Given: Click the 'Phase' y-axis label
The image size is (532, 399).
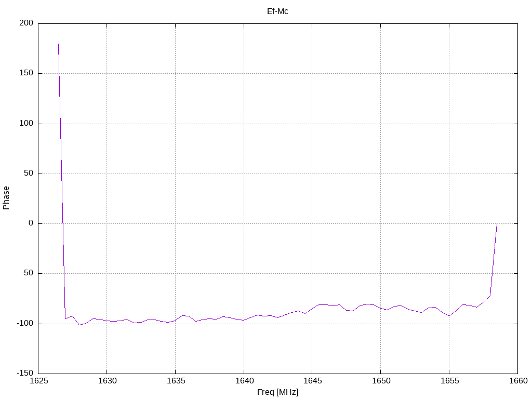Looking at the screenshot, I should tap(6, 198).
